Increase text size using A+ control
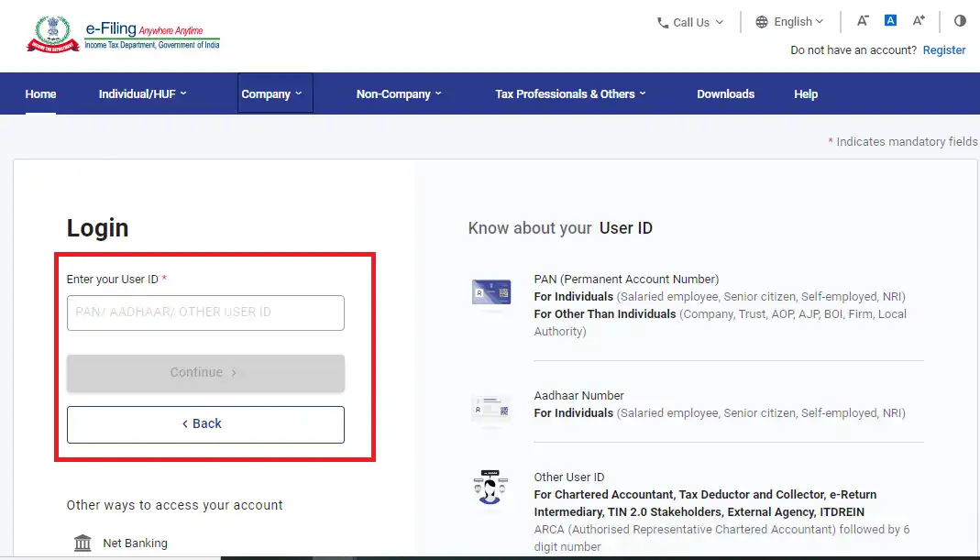Image resolution: width=980 pixels, height=560 pixels. [x=919, y=20]
